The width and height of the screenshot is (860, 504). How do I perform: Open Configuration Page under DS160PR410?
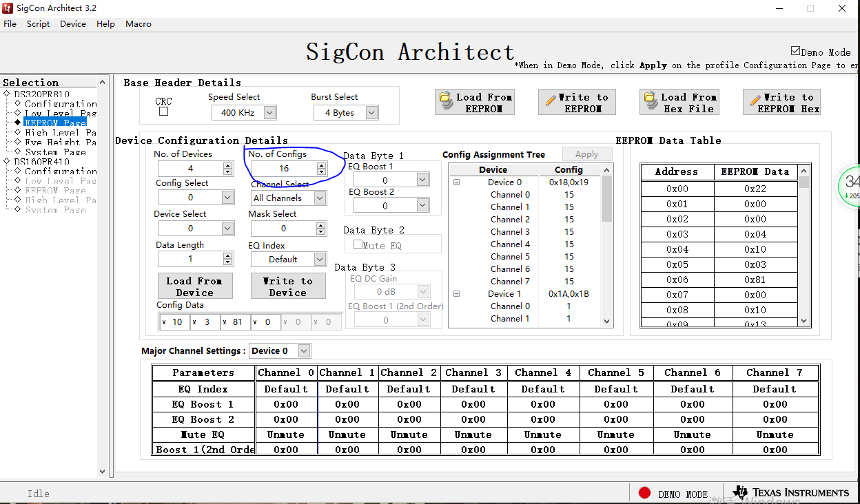tap(61, 171)
